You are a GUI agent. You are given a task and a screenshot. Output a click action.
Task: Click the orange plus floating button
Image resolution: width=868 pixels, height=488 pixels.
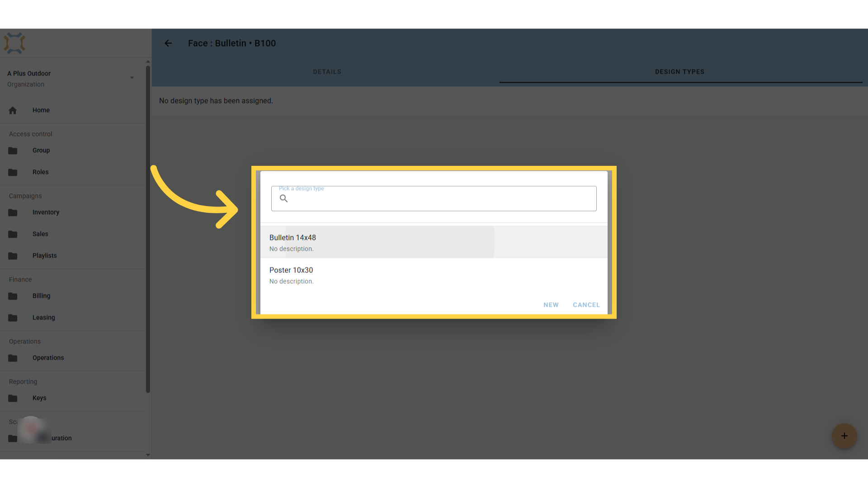[844, 436]
